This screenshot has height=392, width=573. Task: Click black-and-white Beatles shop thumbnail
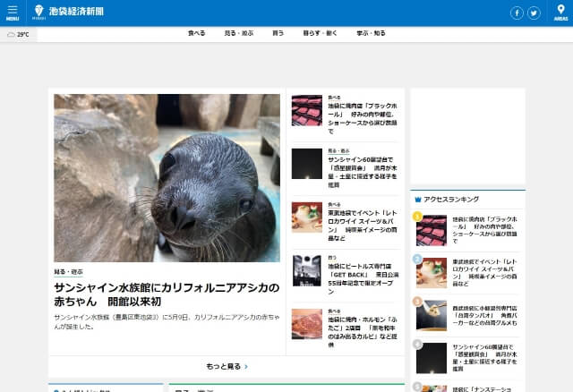pyautogui.click(x=307, y=270)
